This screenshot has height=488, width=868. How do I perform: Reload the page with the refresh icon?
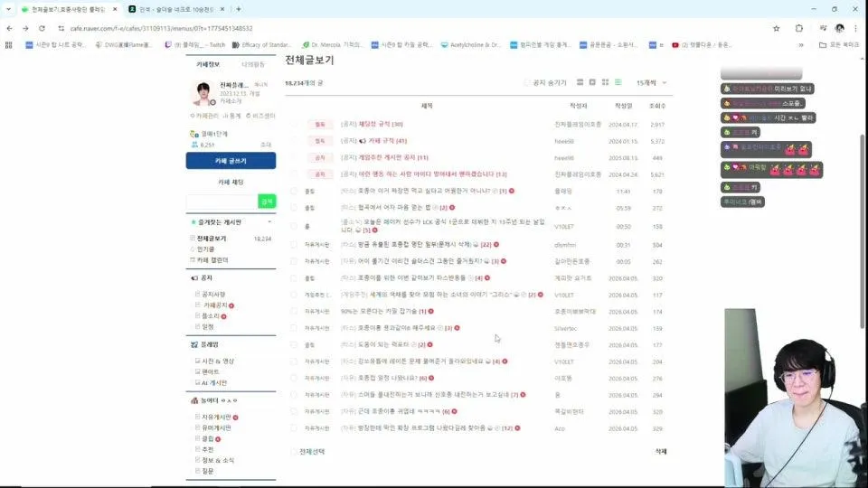tap(42, 28)
